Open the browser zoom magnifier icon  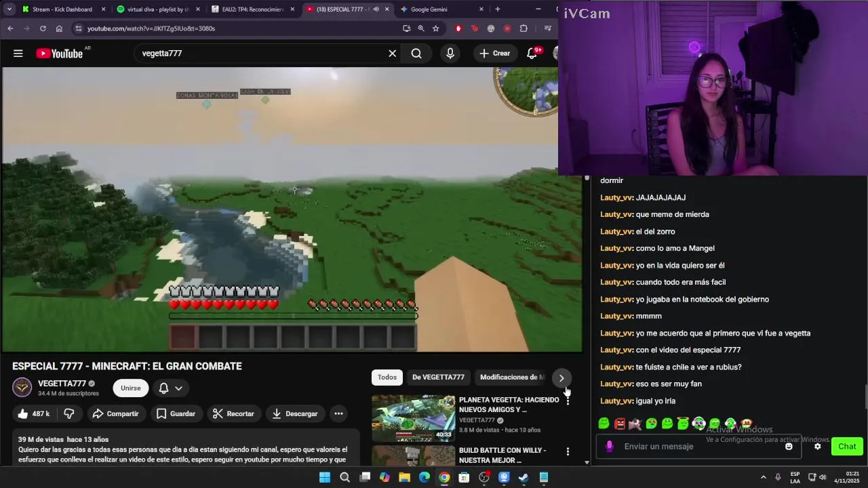421,28
